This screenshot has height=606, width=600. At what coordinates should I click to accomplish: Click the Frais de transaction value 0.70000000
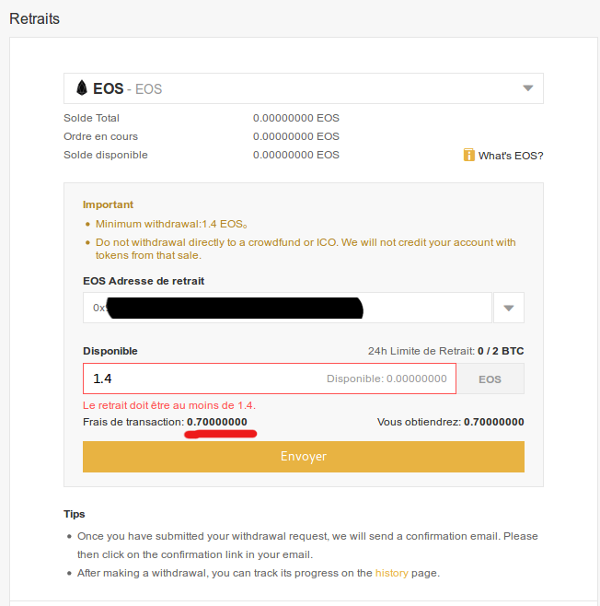point(217,422)
